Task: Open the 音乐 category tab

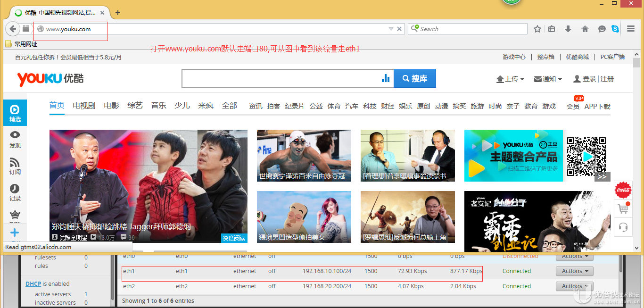Action: tap(158, 106)
